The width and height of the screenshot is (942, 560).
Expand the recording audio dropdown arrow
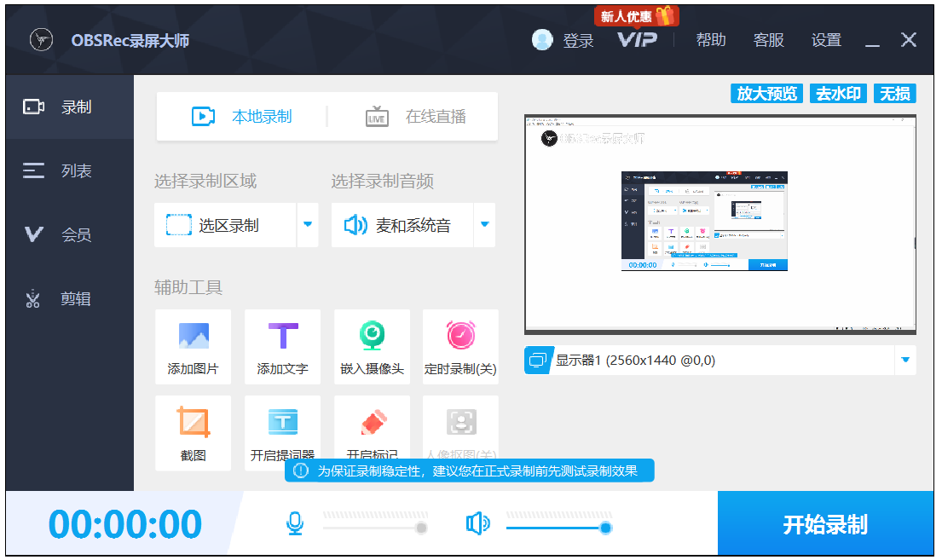coord(485,225)
